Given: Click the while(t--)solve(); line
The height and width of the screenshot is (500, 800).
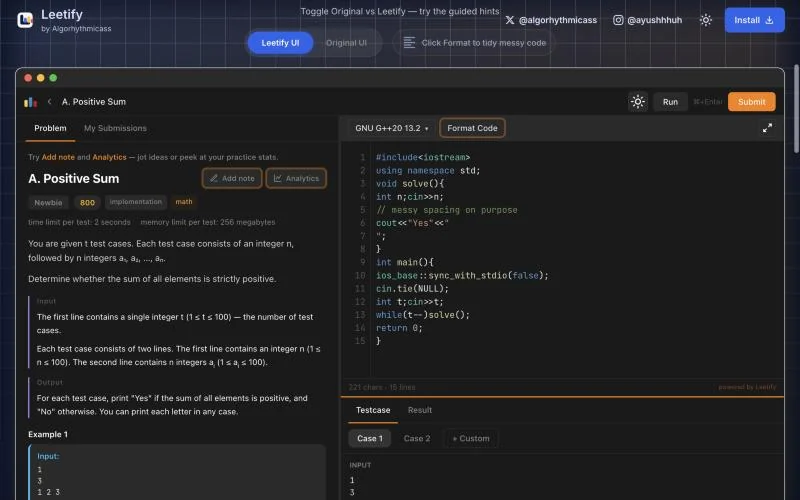Looking at the screenshot, I should [x=422, y=315].
